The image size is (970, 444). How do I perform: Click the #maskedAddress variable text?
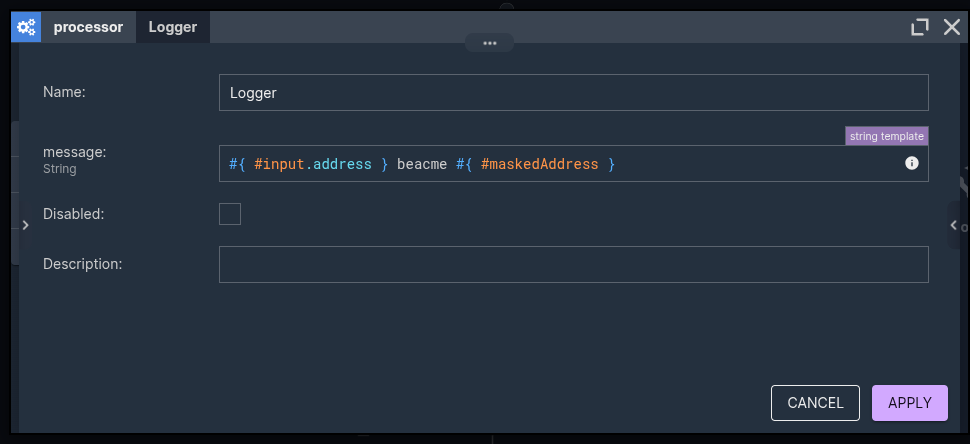[x=539, y=164]
